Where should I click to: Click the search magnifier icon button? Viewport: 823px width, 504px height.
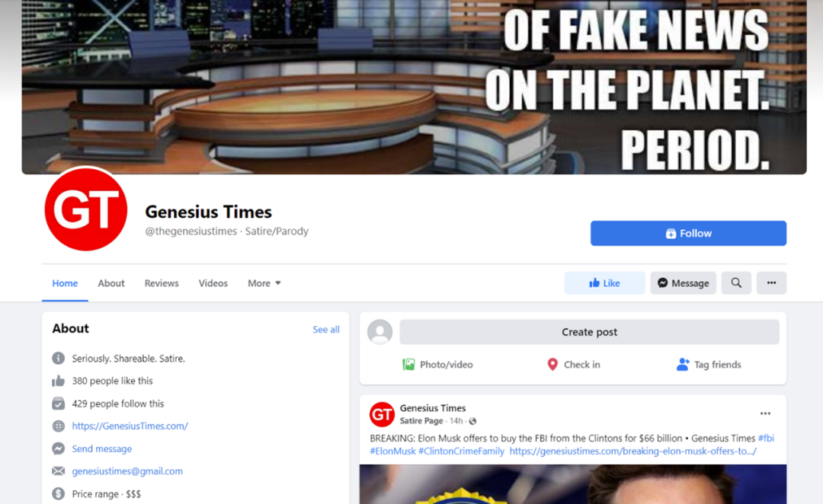click(736, 283)
